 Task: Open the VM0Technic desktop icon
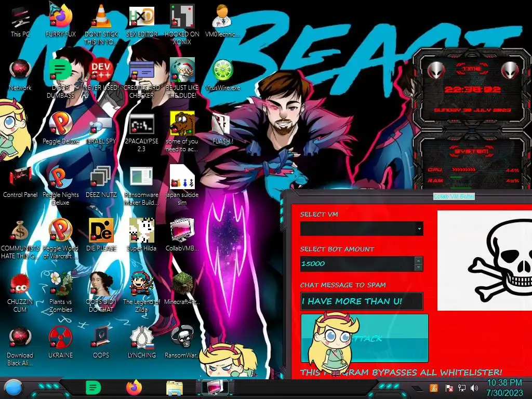click(222, 21)
